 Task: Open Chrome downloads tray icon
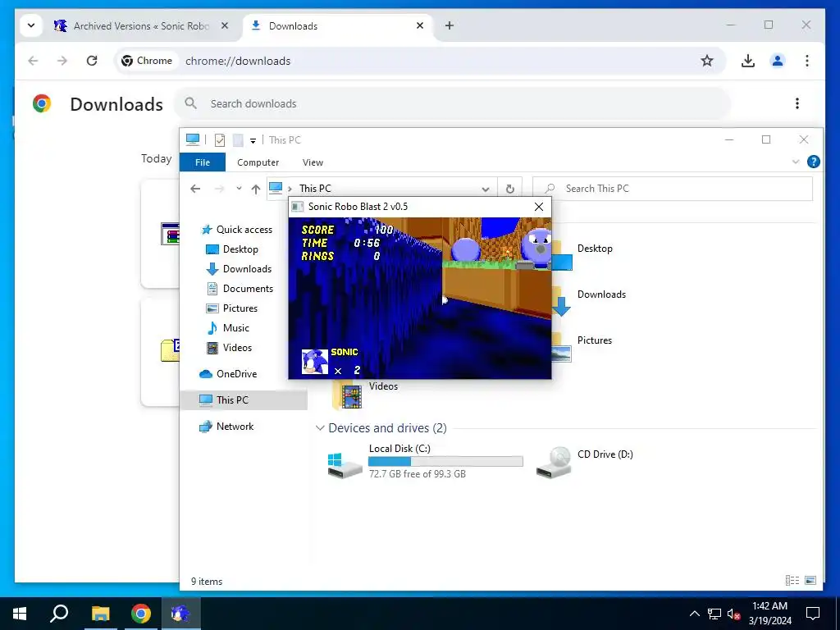pyautogui.click(x=748, y=61)
